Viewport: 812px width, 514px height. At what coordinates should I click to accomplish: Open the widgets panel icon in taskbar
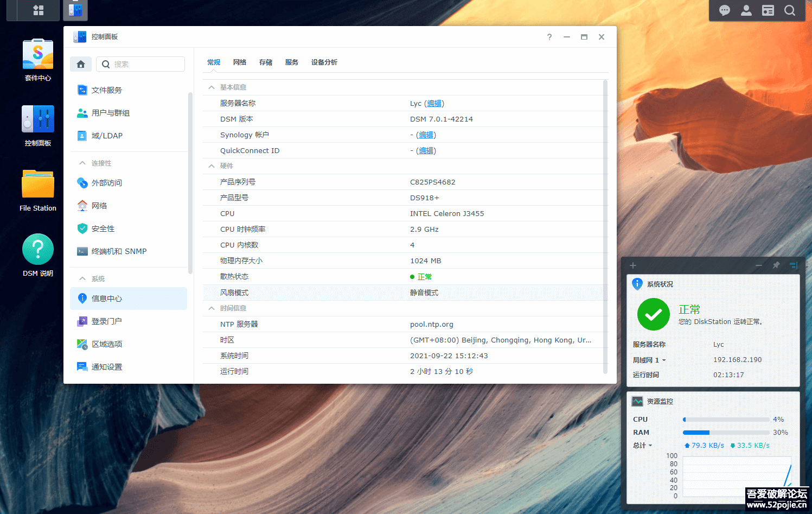pyautogui.click(x=768, y=10)
